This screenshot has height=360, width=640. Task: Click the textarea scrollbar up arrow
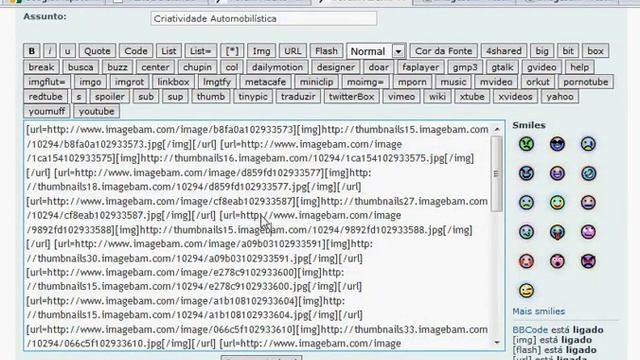point(497,129)
